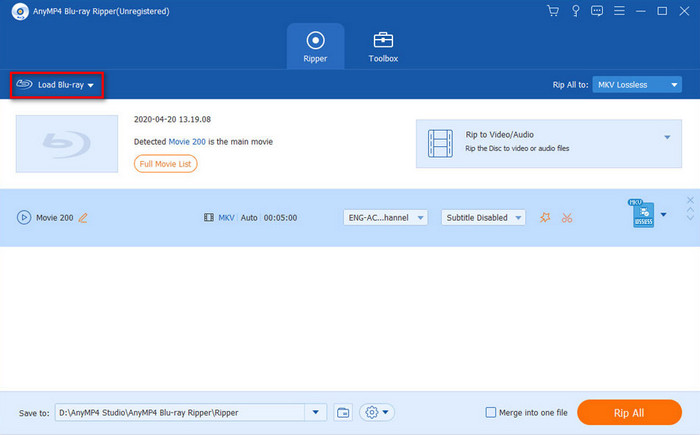Open the hamburger menu in title bar
700x435 pixels.
[x=619, y=11]
